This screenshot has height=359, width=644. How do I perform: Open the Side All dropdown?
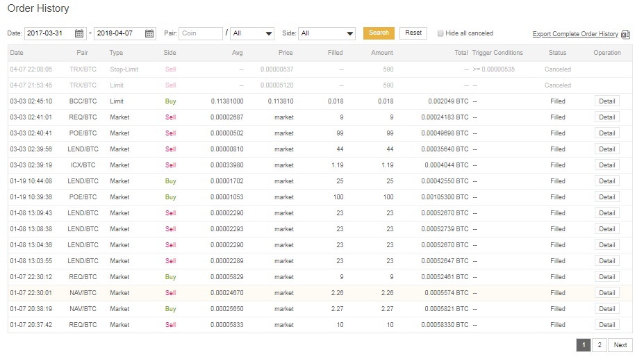(x=327, y=33)
